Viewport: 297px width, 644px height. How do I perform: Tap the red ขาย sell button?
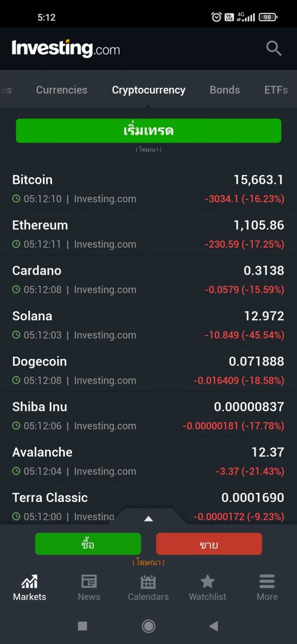click(x=209, y=544)
